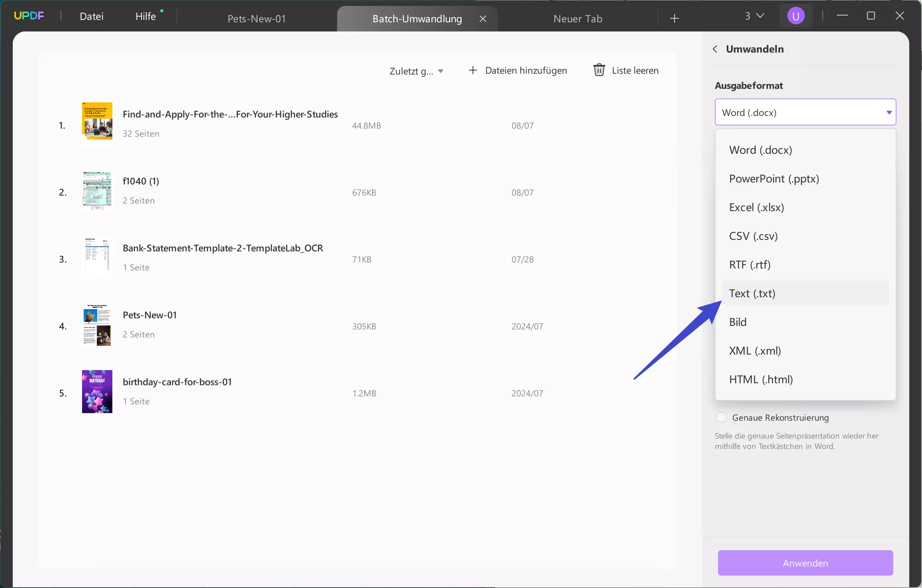Click the plus icon to add files
Image resolution: width=922 pixels, height=588 pixels.
click(x=473, y=70)
